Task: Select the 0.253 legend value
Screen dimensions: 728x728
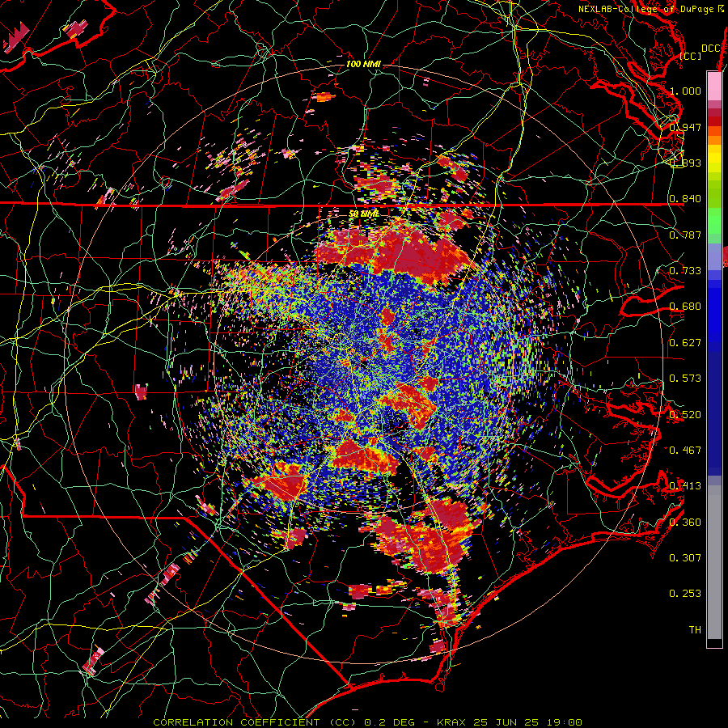Action: 685,594
